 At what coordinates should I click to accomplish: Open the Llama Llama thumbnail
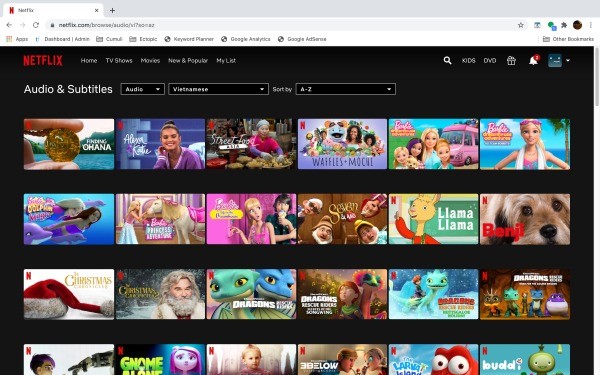(434, 219)
